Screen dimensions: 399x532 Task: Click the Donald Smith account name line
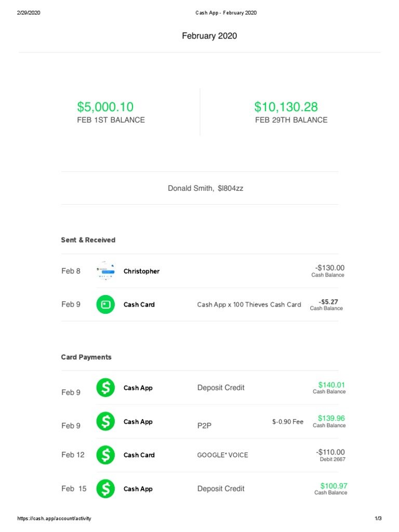pyautogui.click(x=205, y=188)
